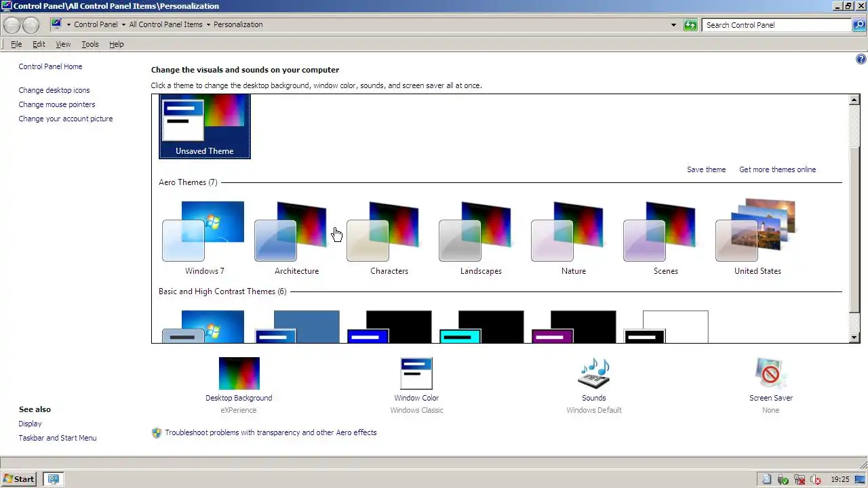The width and height of the screenshot is (868, 488).
Task: Choose the United States theme
Action: (x=757, y=238)
